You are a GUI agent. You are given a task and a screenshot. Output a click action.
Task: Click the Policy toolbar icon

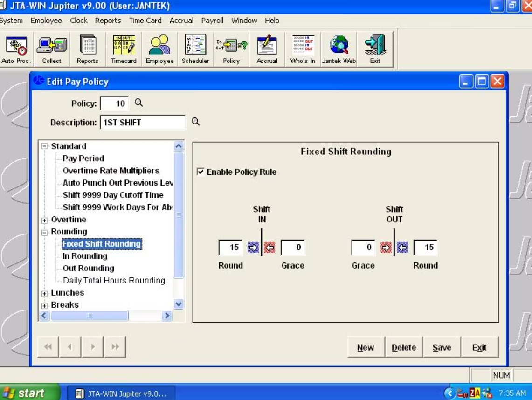pos(231,49)
